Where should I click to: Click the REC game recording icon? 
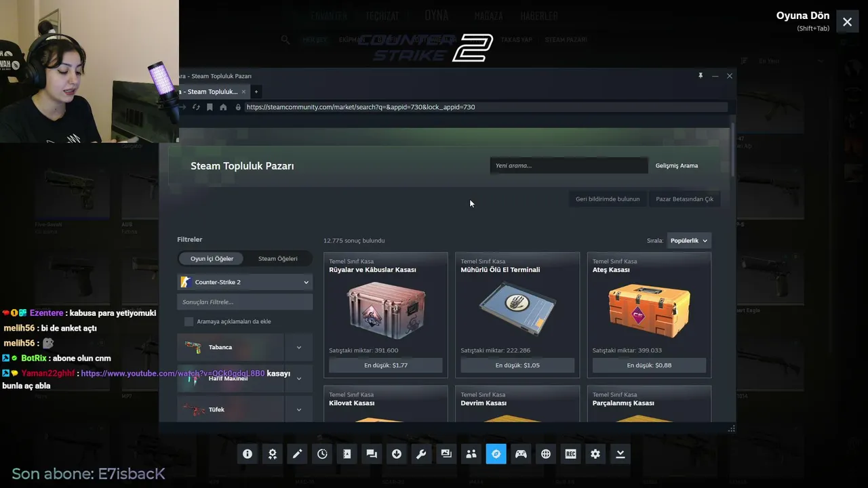(x=570, y=454)
